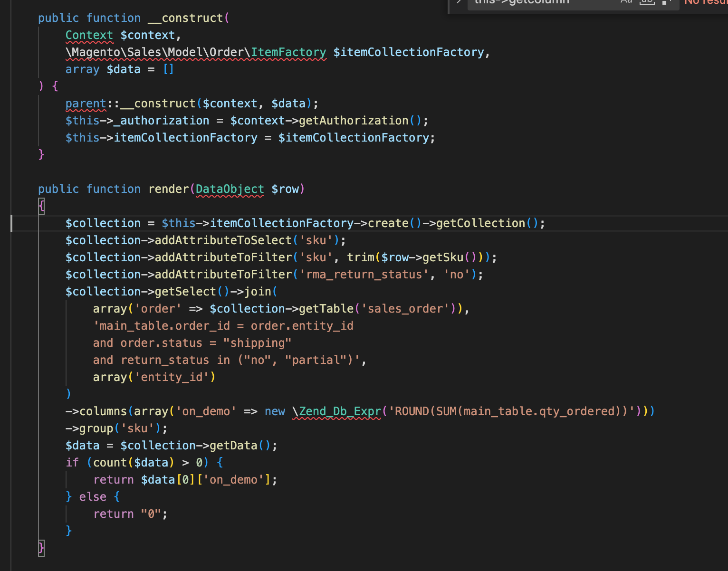728x571 pixels.
Task: Click the return "0" statement
Action: pyautogui.click(x=130, y=514)
